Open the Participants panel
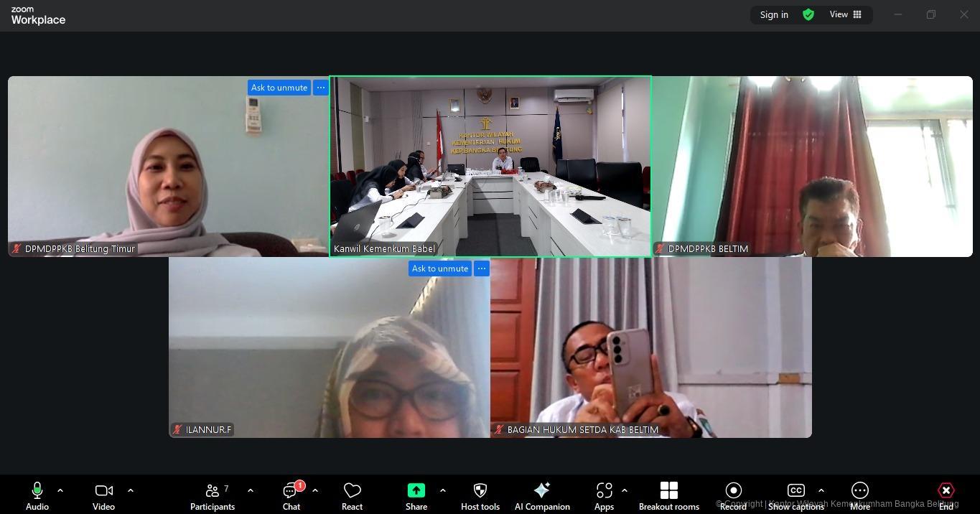Image resolution: width=980 pixels, height=514 pixels. click(x=212, y=496)
